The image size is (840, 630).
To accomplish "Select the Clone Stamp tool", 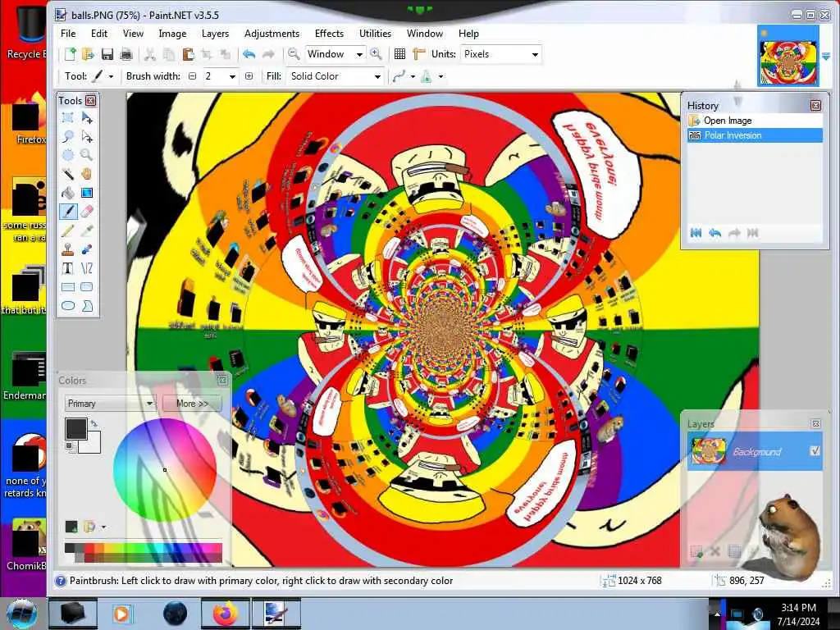I will 67,249.
